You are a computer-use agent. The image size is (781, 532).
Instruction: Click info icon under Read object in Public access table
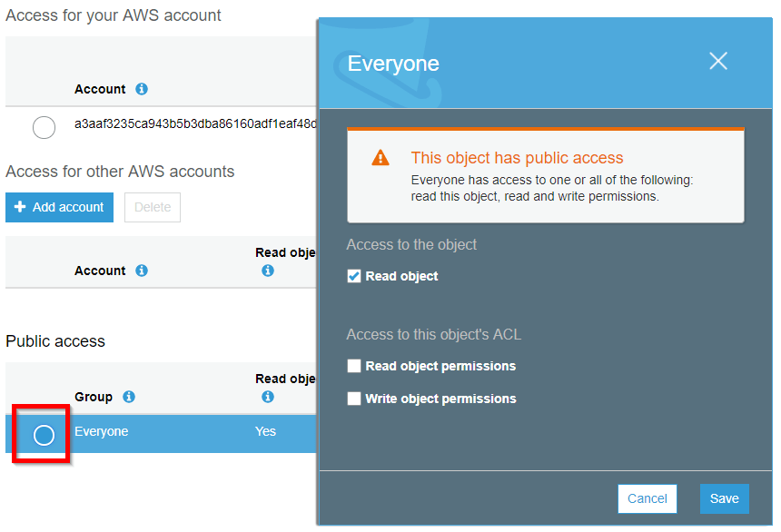[267, 397]
